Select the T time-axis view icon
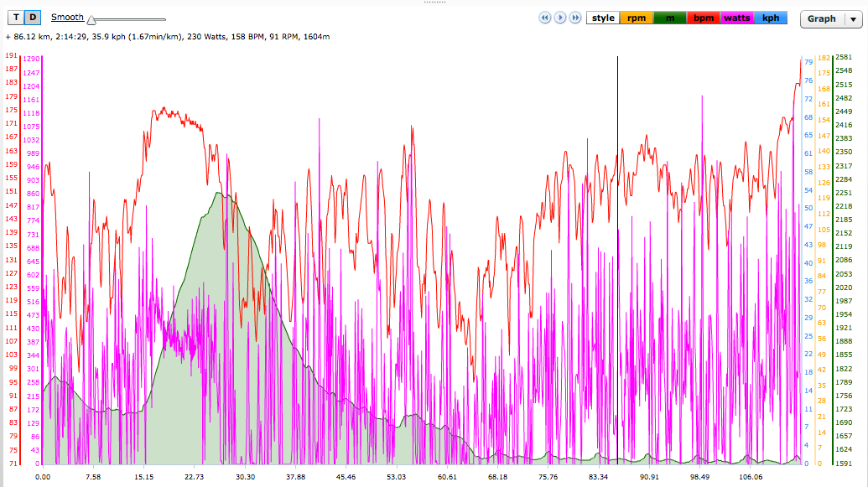Image resolution: width=868 pixels, height=487 pixels. [14, 18]
